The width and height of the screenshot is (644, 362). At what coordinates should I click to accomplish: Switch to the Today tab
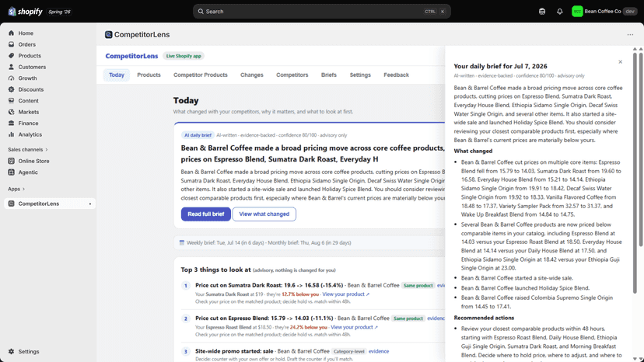pyautogui.click(x=116, y=75)
